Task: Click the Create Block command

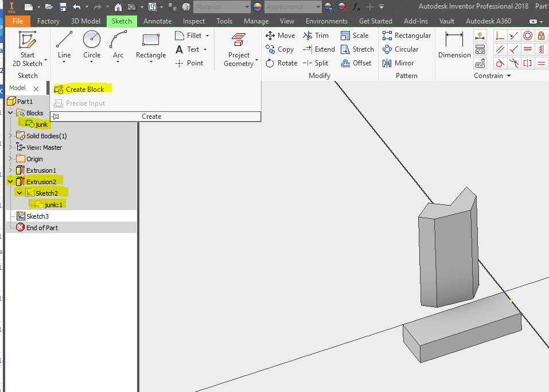Action: [x=79, y=90]
